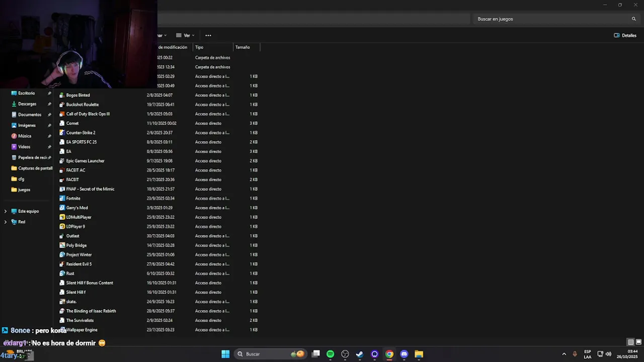Viewport: 644px width, 362px height.
Task: Open Google Chrome from the taskbar
Action: [389, 354]
